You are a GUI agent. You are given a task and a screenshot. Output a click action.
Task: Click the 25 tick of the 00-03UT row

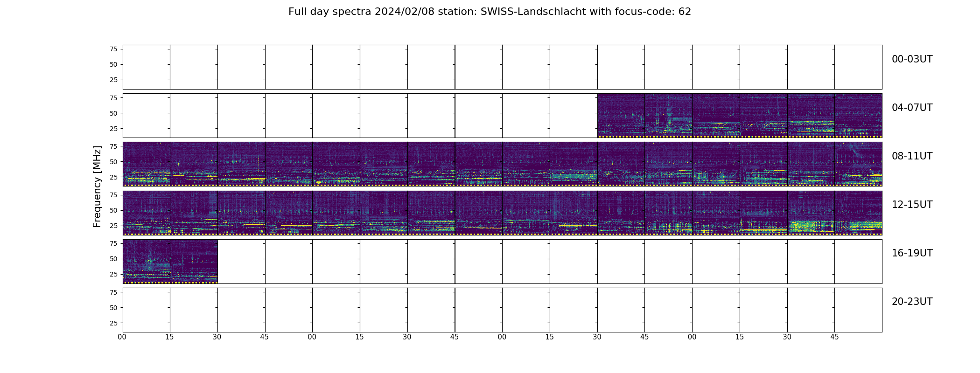[113, 80]
